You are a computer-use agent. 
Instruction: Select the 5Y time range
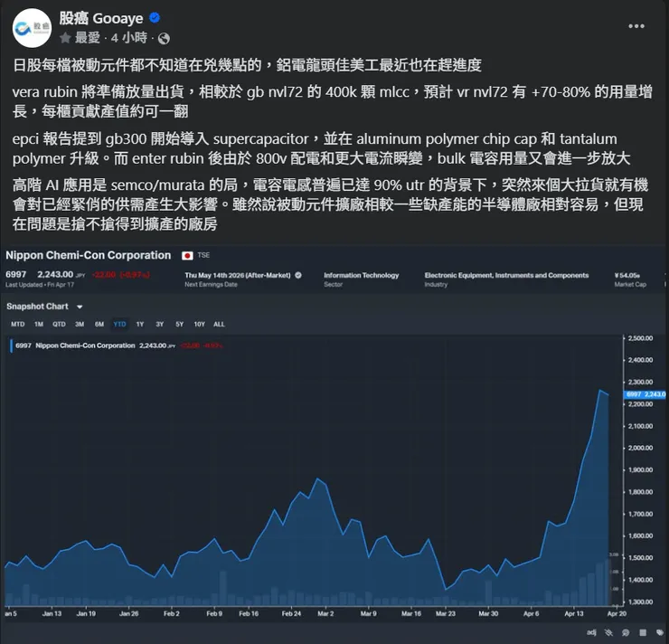180,325
